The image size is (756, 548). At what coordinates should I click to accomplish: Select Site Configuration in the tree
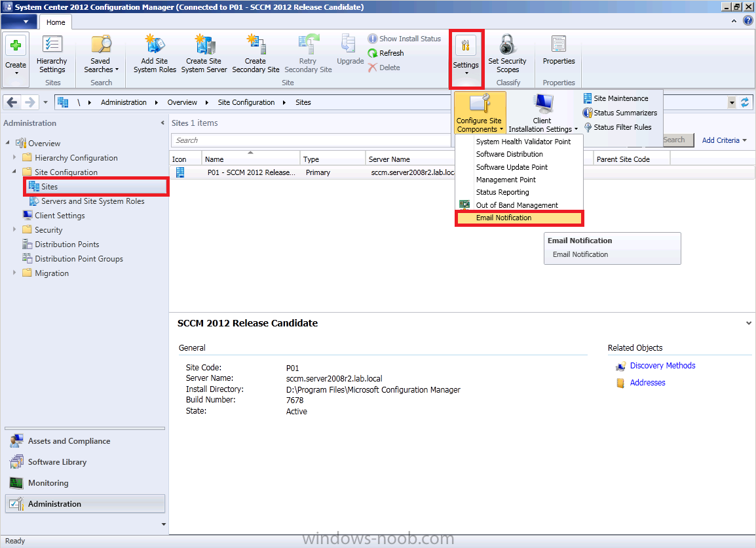tap(66, 172)
